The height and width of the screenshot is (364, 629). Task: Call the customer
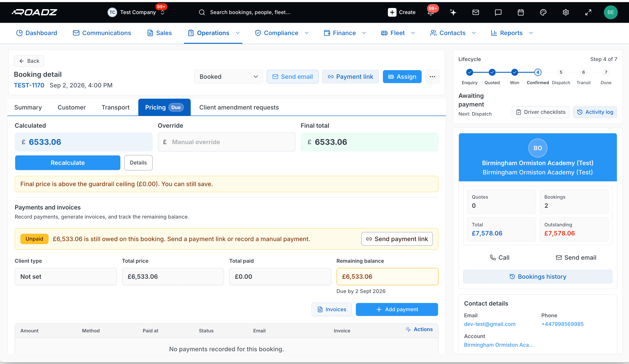[x=500, y=258]
